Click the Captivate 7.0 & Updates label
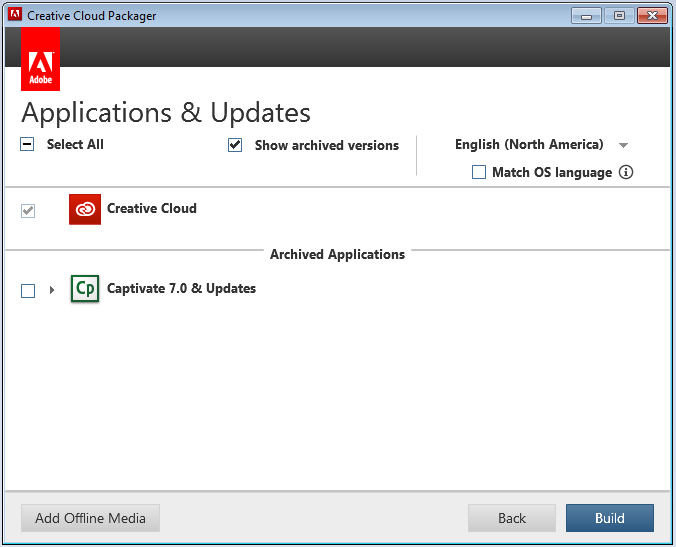Screen dimensions: 676x547 coord(182,288)
